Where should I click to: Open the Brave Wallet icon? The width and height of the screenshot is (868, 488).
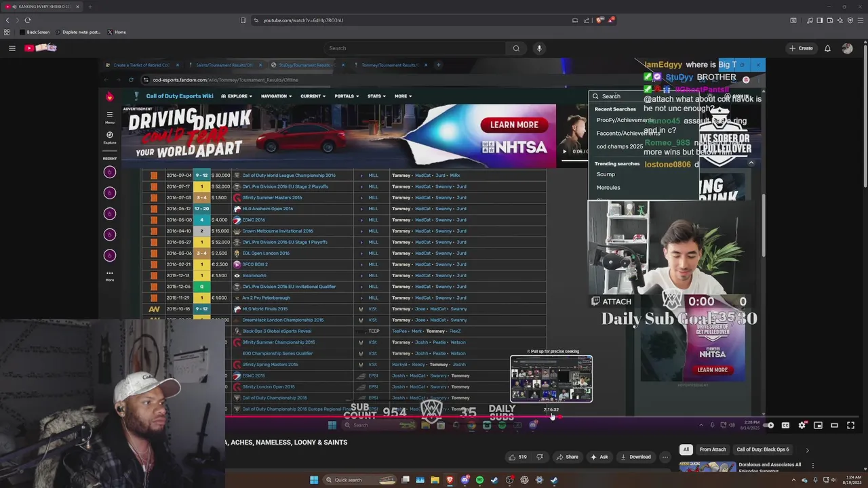pyautogui.click(x=830, y=20)
